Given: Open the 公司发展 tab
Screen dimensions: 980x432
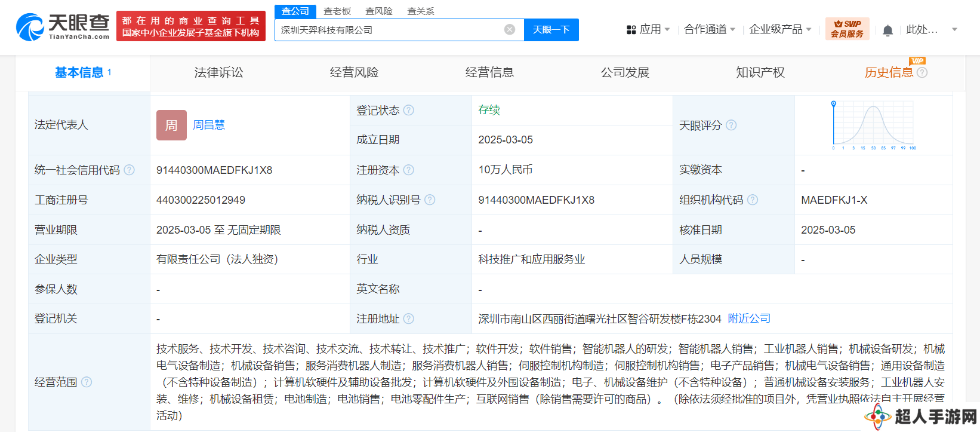Looking at the screenshot, I should click(625, 72).
